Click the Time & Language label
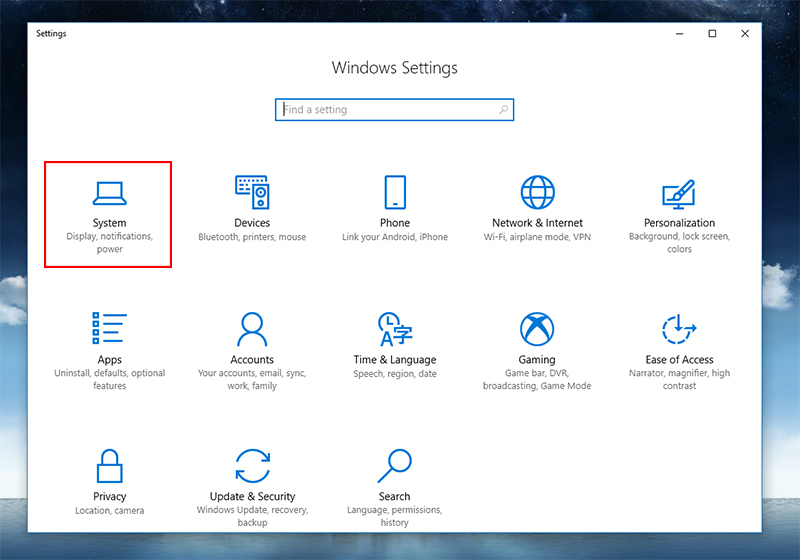This screenshot has height=560, width=800. click(395, 360)
